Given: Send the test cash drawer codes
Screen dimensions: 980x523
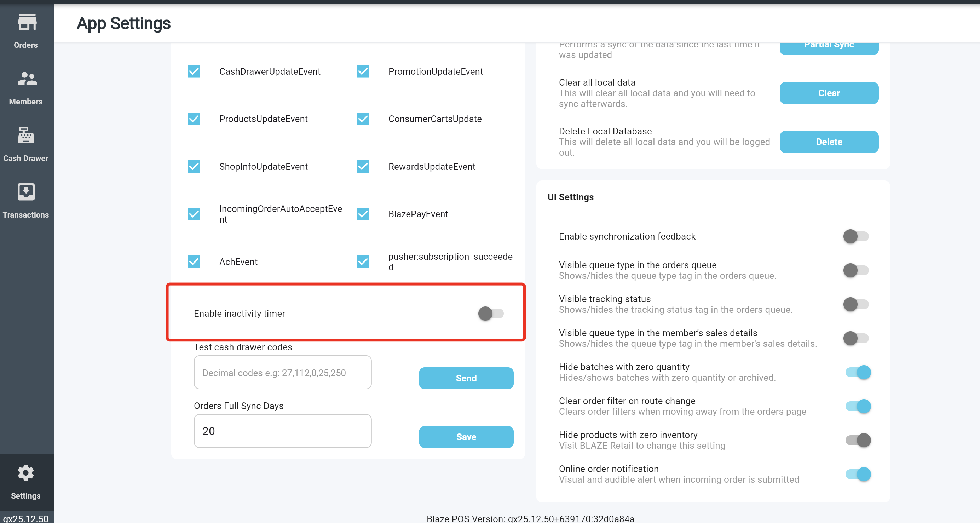Looking at the screenshot, I should pos(466,378).
